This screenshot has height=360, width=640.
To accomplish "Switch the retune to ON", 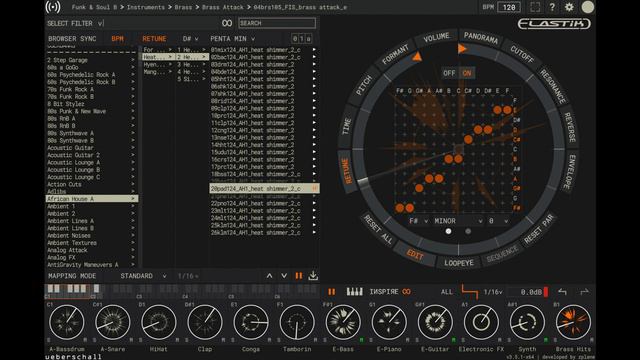I will click(467, 73).
